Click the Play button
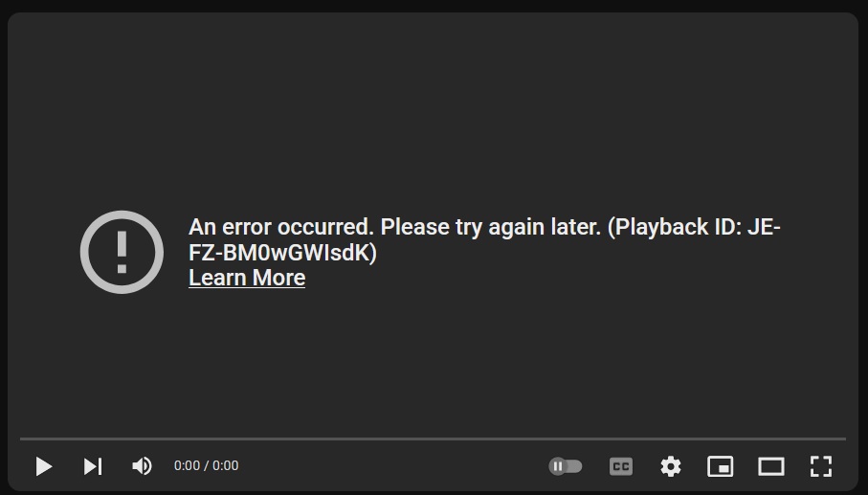The height and width of the screenshot is (495, 868). (x=44, y=466)
